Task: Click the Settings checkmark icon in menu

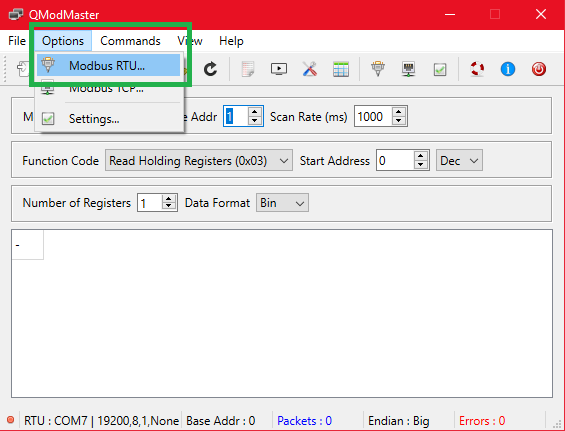Action: (x=48, y=119)
